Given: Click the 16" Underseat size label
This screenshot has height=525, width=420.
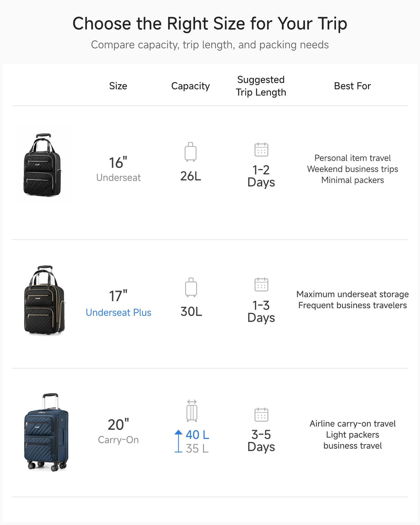Looking at the screenshot, I should pyautogui.click(x=118, y=169).
